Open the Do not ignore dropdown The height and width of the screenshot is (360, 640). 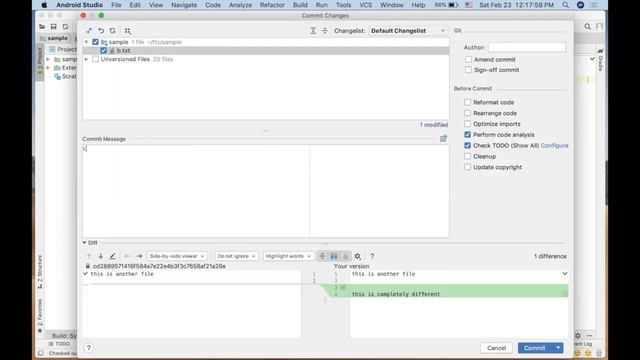coord(236,256)
